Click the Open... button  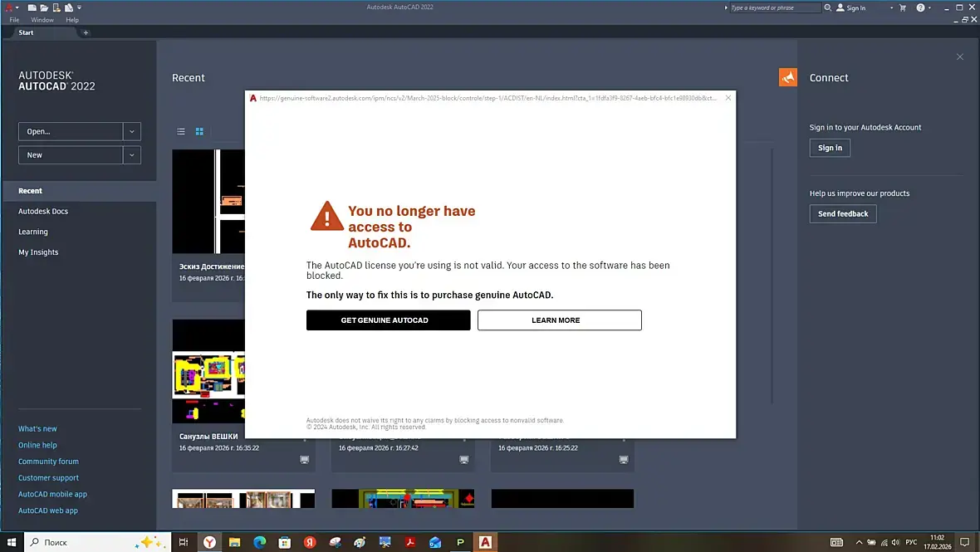point(71,131)
